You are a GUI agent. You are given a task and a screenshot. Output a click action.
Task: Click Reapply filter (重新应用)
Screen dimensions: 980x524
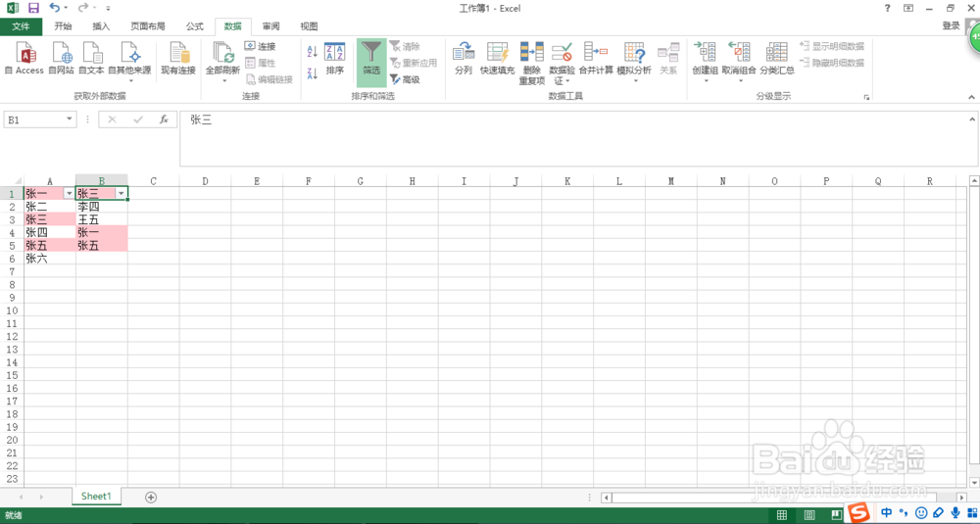point(414,63)
